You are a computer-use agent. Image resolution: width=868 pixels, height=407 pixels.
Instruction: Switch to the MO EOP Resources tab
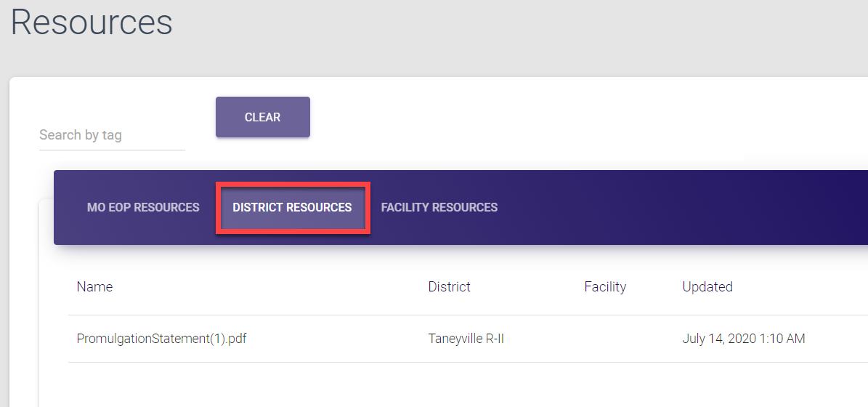click(x=143, y=207)
